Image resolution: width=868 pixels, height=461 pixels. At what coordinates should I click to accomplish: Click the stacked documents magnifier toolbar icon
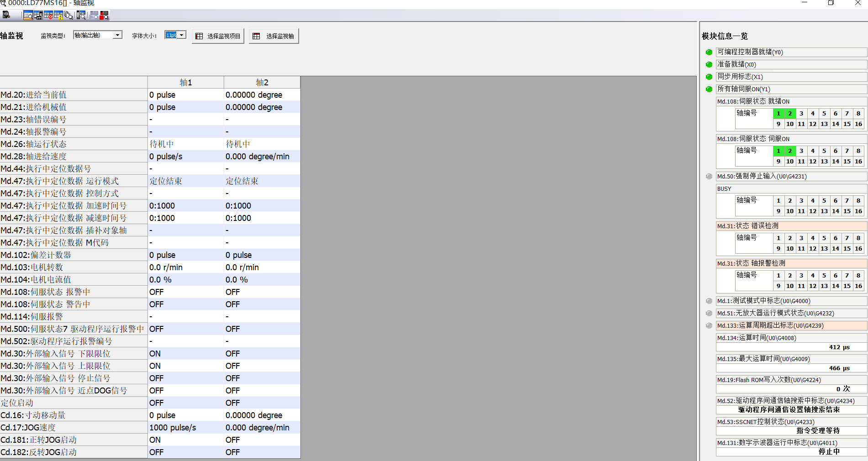(x=68, y=16)
